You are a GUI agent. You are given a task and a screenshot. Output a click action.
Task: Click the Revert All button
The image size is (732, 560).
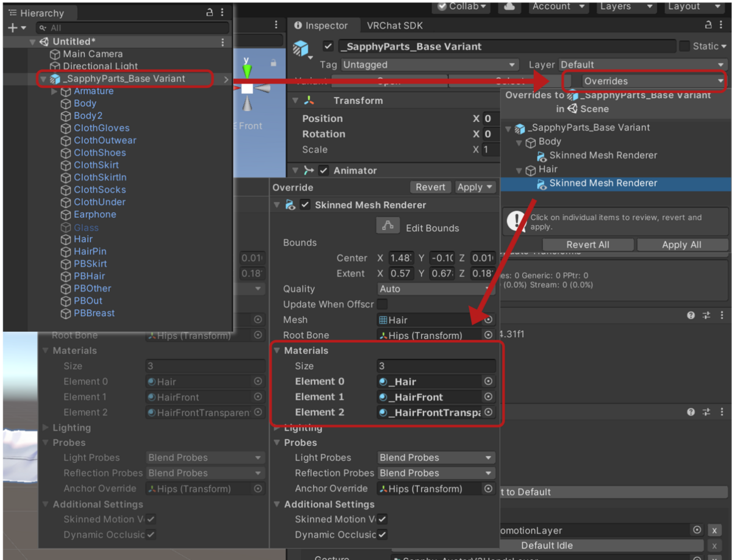587,245
